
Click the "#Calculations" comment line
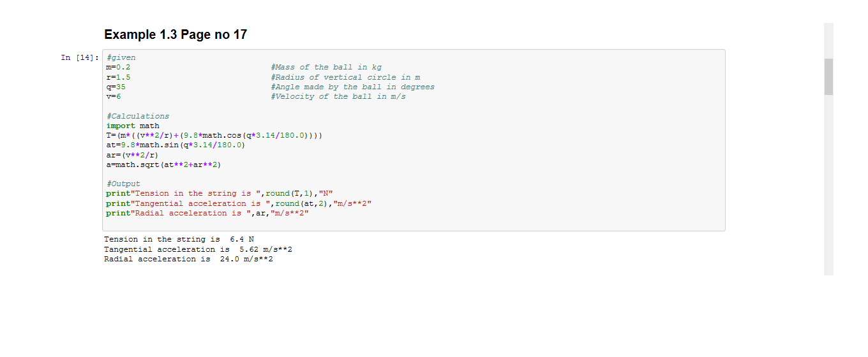pyautogui.click(x=138, y=116)
